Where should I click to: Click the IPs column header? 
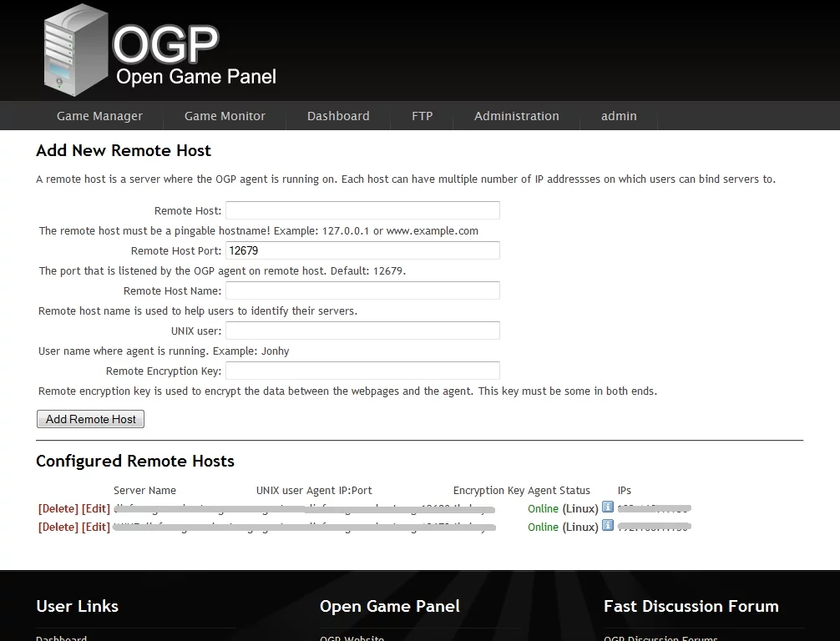click(624, 491)
